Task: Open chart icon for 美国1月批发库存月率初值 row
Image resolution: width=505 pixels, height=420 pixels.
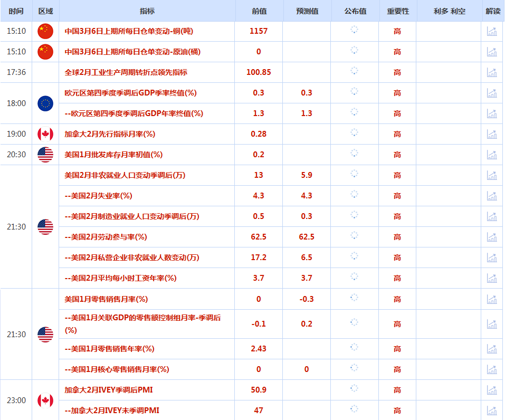Action: [x=492, y=155]
